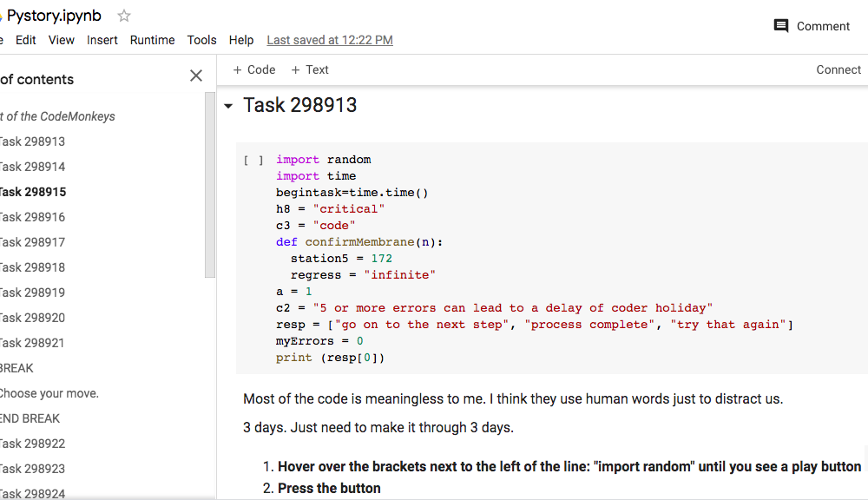Jump to Task 298915 in contents
Viewport: 868px width, 500px height.
[x=33, y=192]
